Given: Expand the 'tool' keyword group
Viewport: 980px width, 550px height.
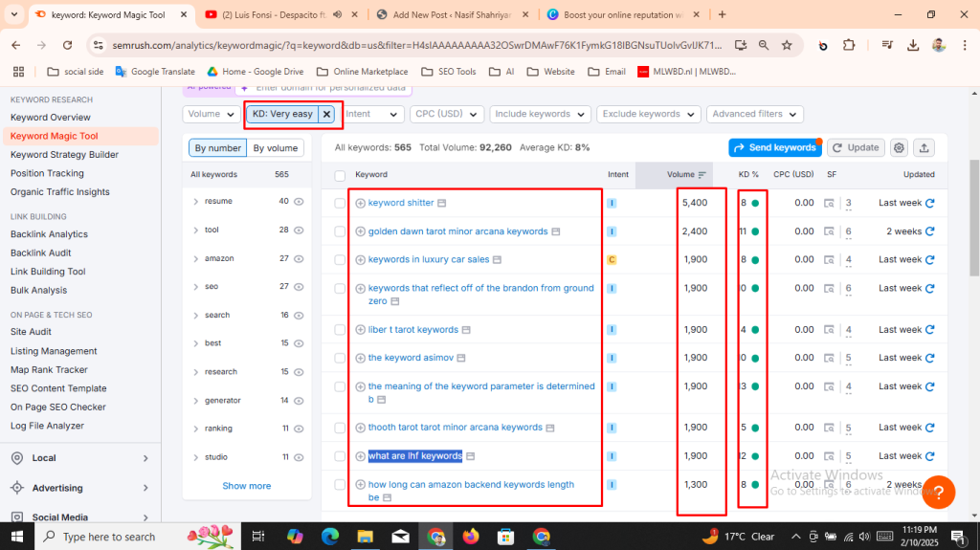Looking at the screenshot, I should point(195,230).
